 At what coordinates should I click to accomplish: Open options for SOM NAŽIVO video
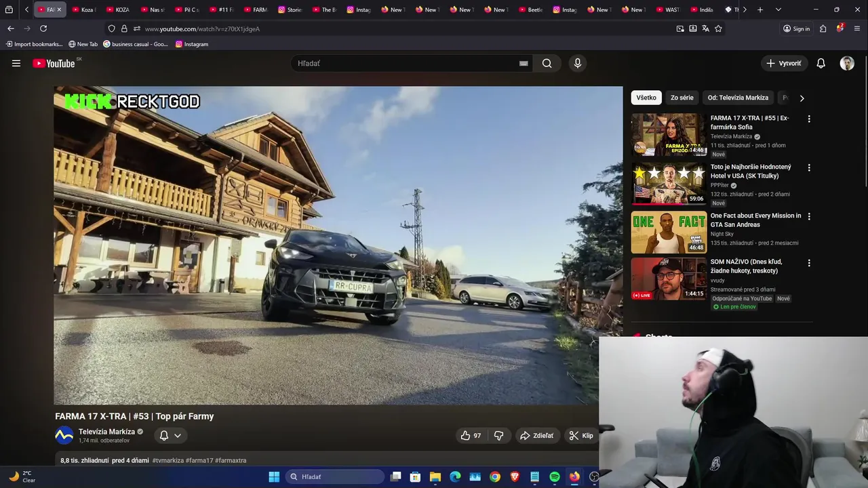[808, 262]
